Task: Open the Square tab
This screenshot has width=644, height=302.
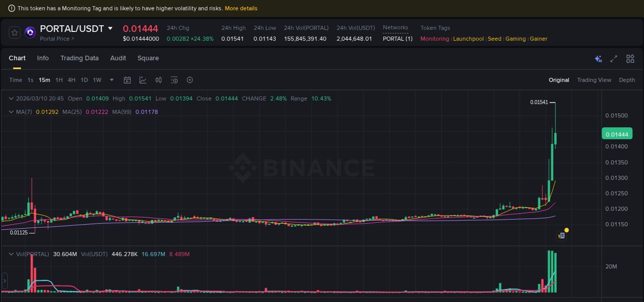Action: [148, 58]
